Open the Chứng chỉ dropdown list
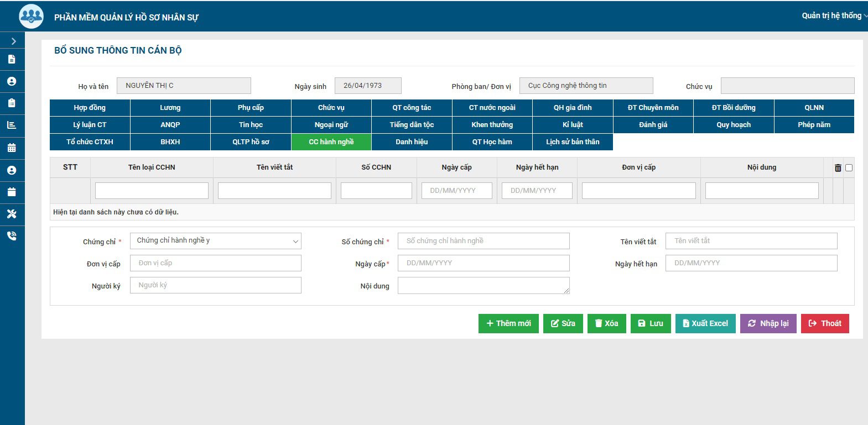Image resolution: width=868 pixels, height=425 pixels. point(216,241)
